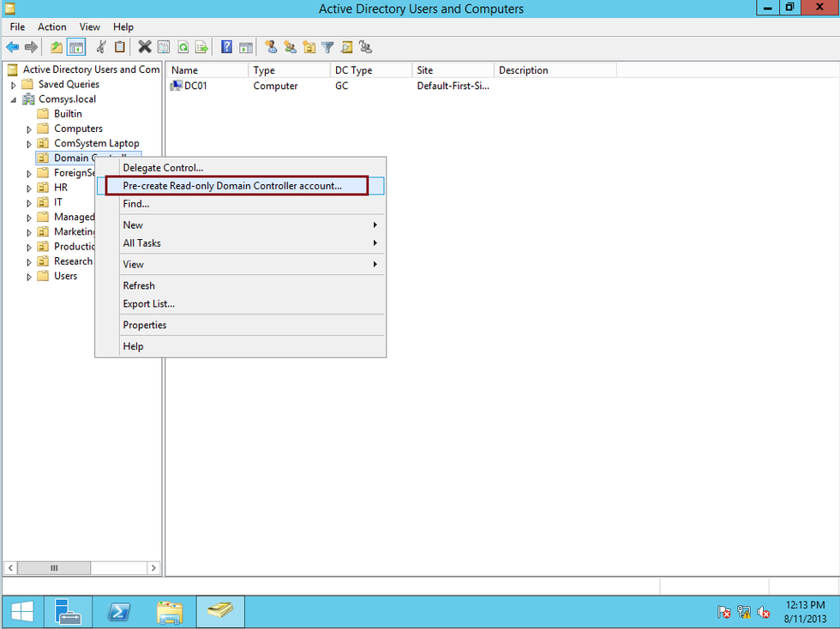Choose Export List... in context menu
840x629 pixels.
pyautogui.click(x=241, y=303)
